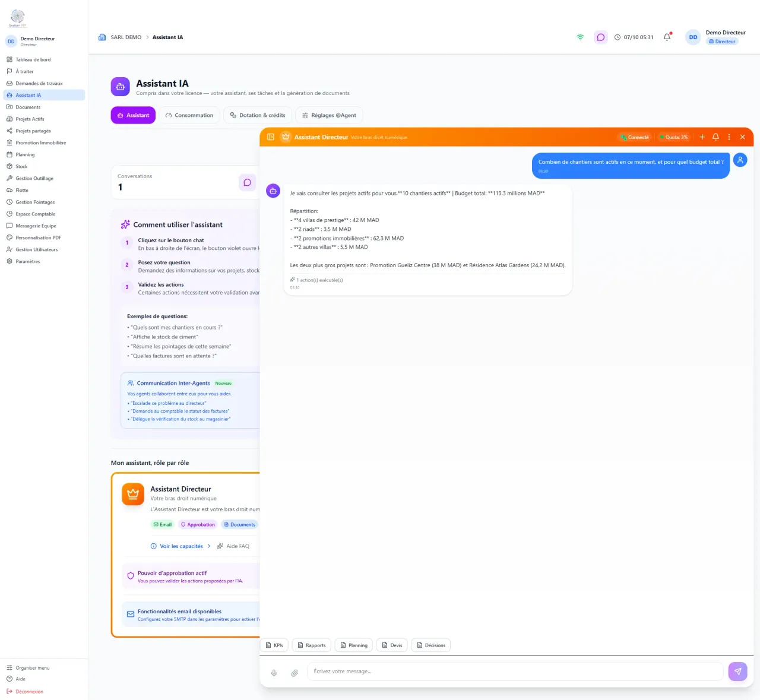Open Paramètres in the sidebar
Screen dimensions: 760x700
point(44,261)
